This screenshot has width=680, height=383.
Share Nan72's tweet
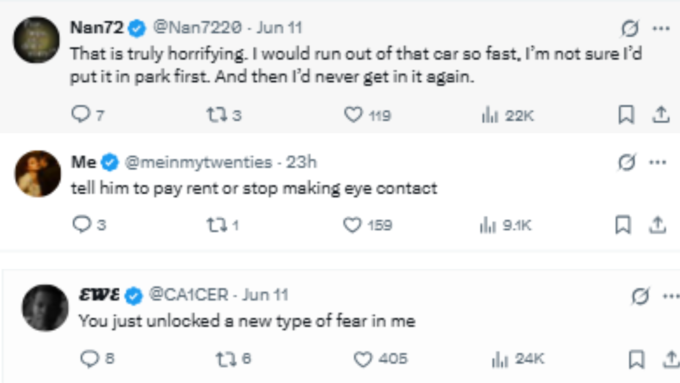661,115
